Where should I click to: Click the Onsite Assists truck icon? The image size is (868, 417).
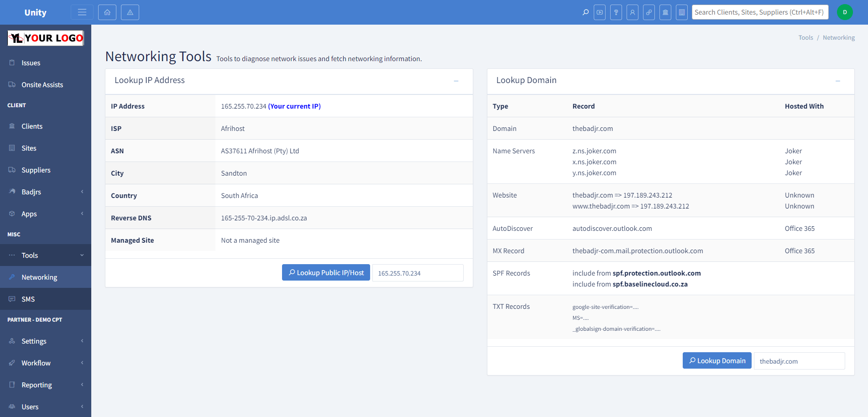[x=12, y=84]
